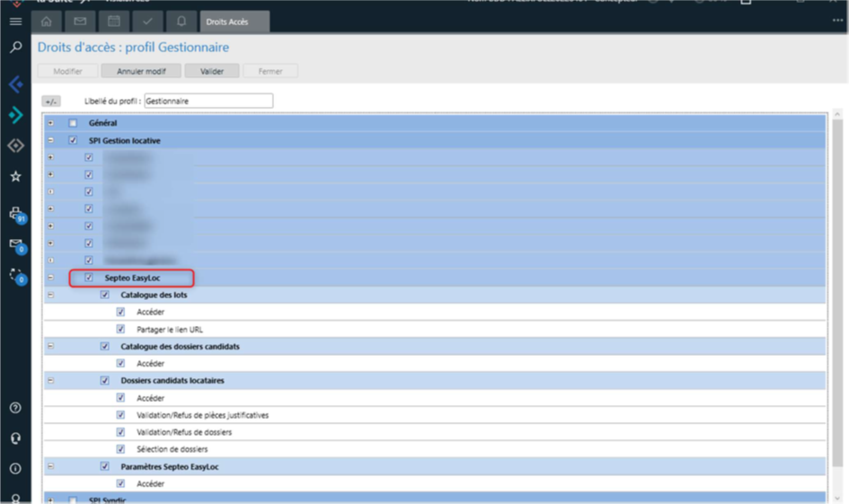Open the calendar tab icon

[113, 21]
